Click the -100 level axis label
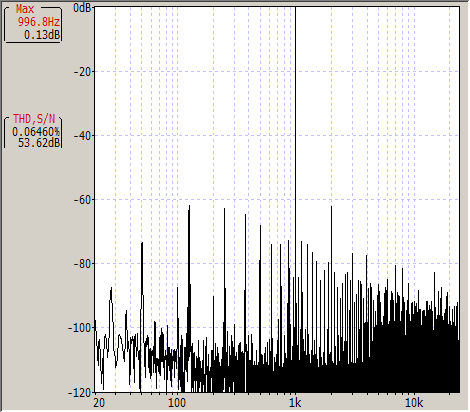This screenshot has height=412, width=470. (80, 328)
